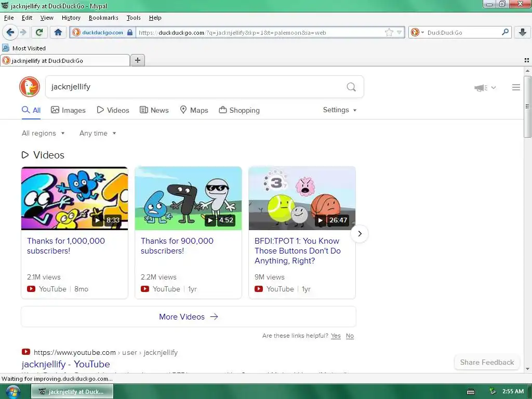Click the Share Feedback button
Screen dimensions: 532x399
[x=487, y=362]
